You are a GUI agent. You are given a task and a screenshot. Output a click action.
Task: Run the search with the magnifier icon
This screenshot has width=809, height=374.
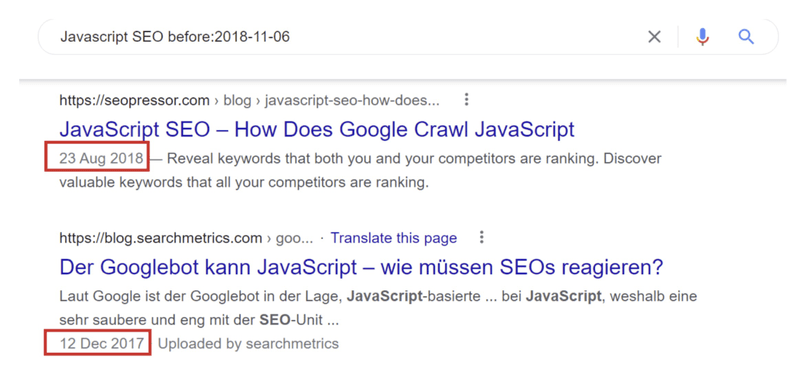(x=746, y=37)
